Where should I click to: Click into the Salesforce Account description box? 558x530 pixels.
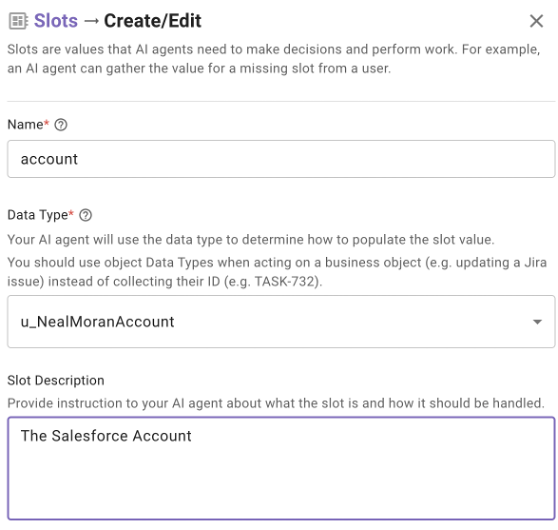tap(281, 468)
